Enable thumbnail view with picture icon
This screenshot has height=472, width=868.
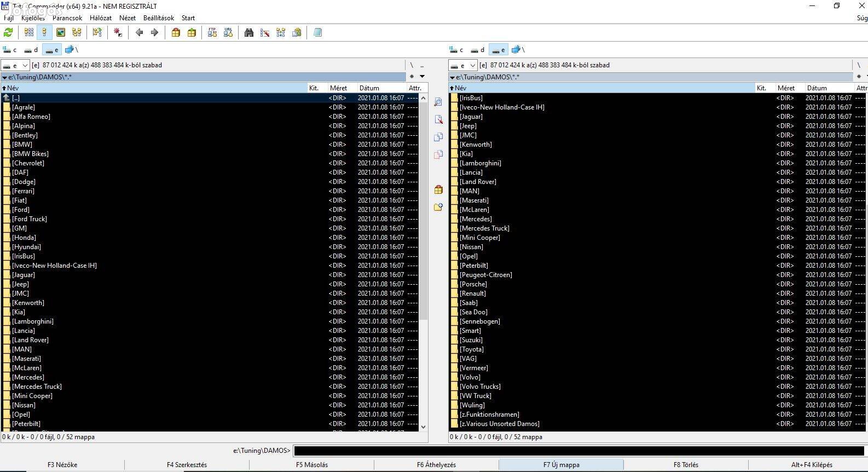point(61,33)
